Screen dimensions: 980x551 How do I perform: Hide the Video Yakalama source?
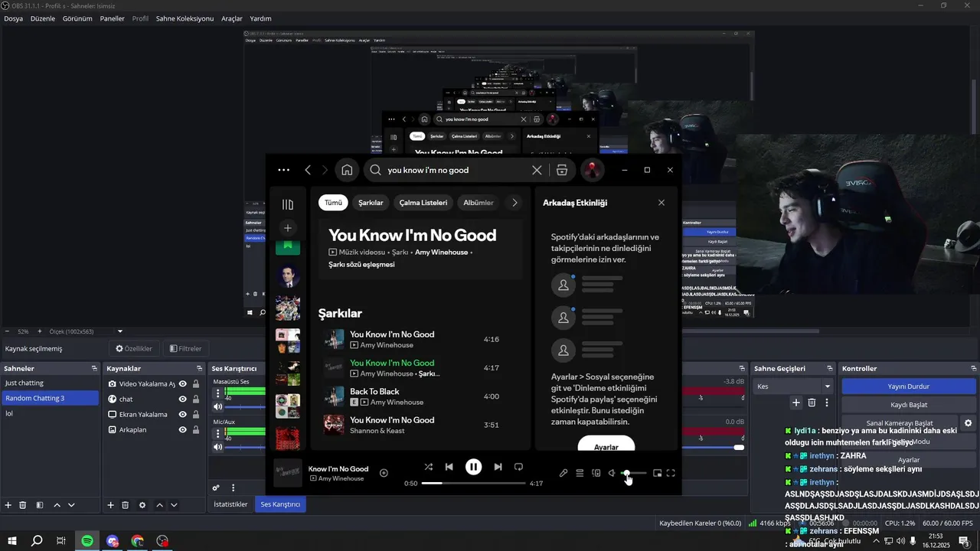(183, 384)
